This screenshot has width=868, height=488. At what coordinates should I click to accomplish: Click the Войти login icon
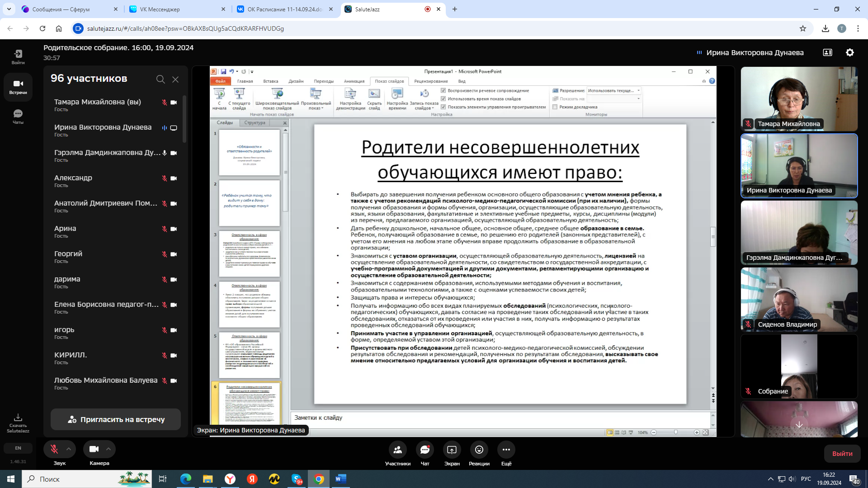18,57
